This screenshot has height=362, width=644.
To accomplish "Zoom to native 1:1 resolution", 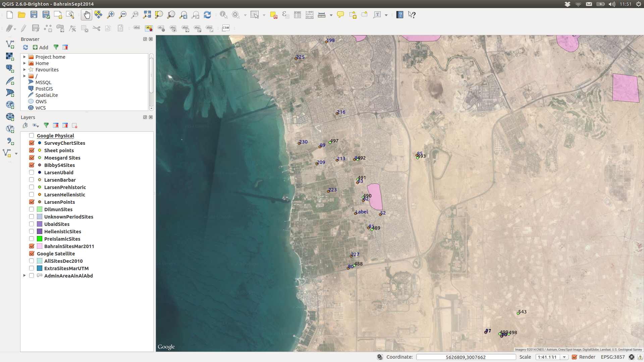I will [135, 15].
